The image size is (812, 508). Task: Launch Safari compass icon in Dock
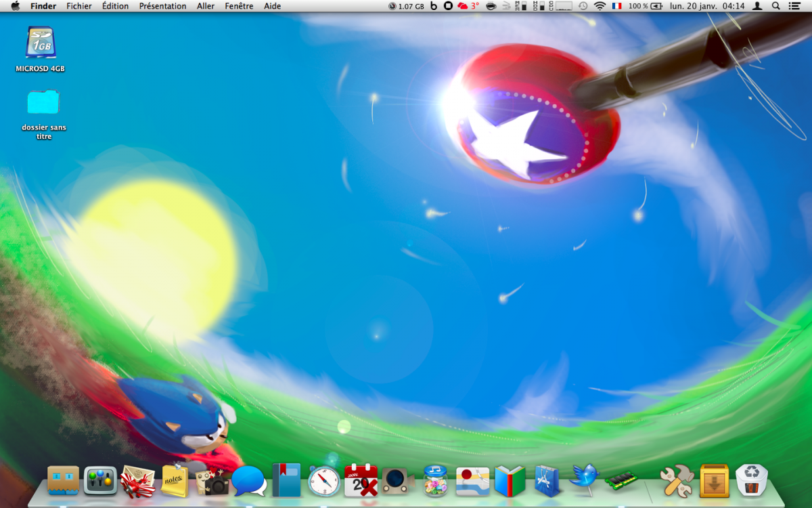pos(323,481)
